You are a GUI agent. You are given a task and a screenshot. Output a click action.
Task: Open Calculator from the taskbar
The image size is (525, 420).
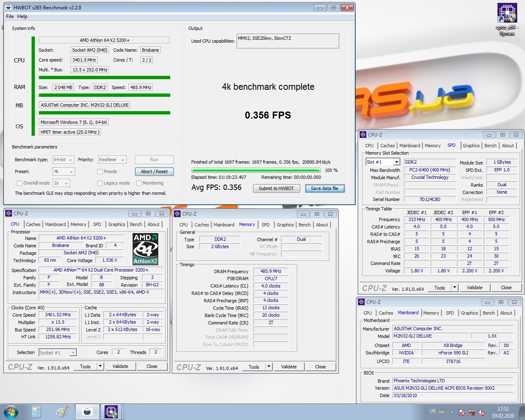coord(36,412)
